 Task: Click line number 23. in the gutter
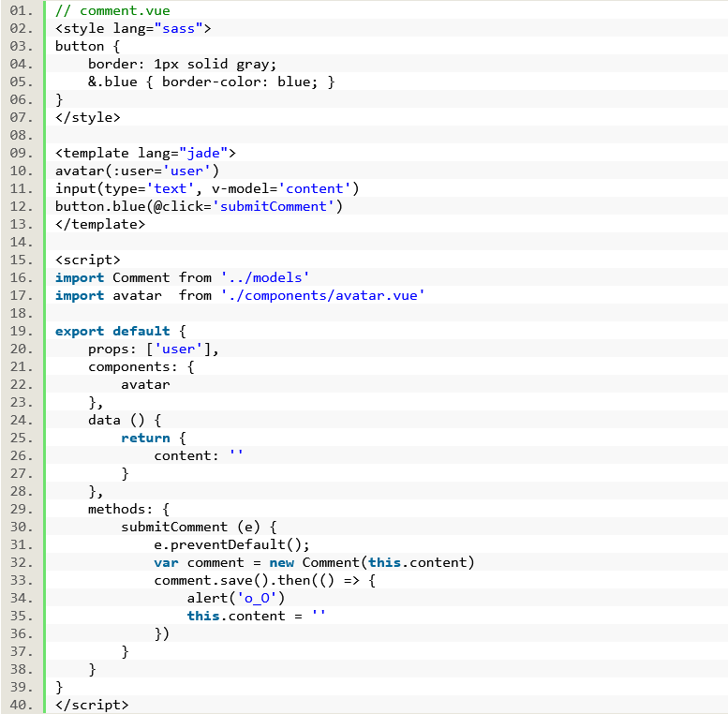pyautogui.click(x=22, y=403)
